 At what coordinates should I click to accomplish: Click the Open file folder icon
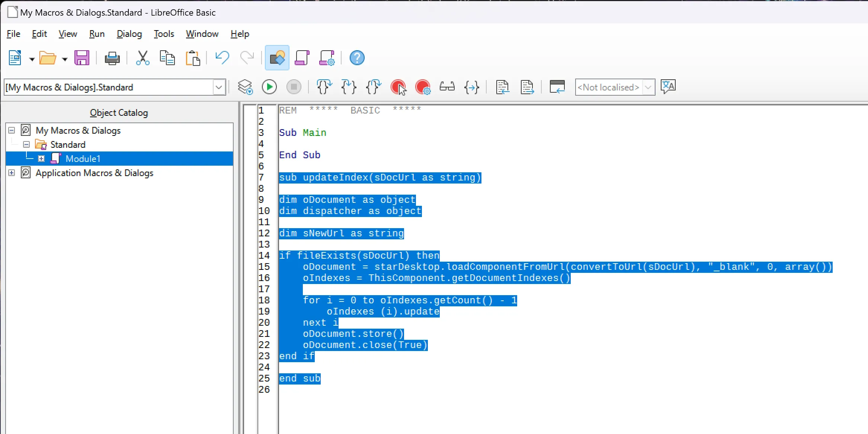[x=48, y=58]
